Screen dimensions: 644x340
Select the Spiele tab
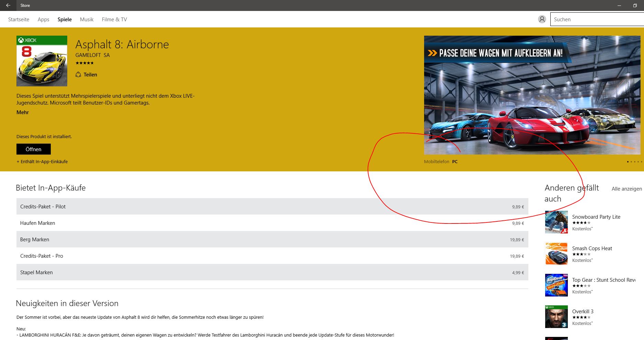tap(65, 20)
